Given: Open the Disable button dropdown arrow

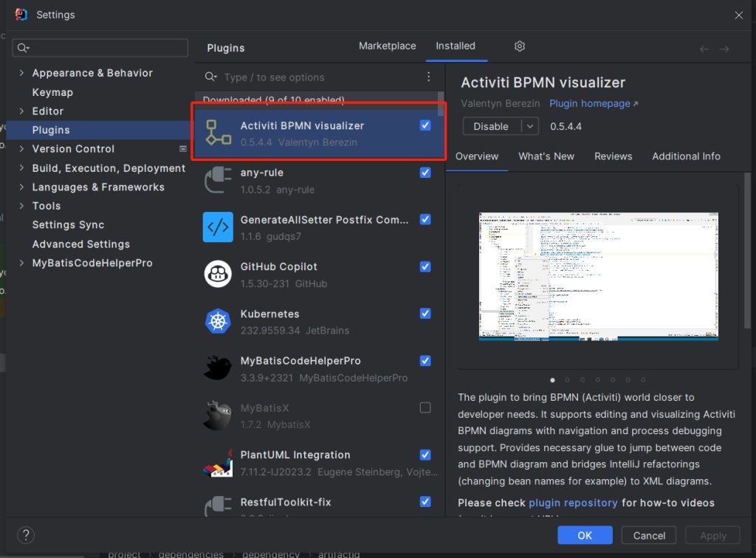Looking at the screenshot, I should [x=530, y=126].
